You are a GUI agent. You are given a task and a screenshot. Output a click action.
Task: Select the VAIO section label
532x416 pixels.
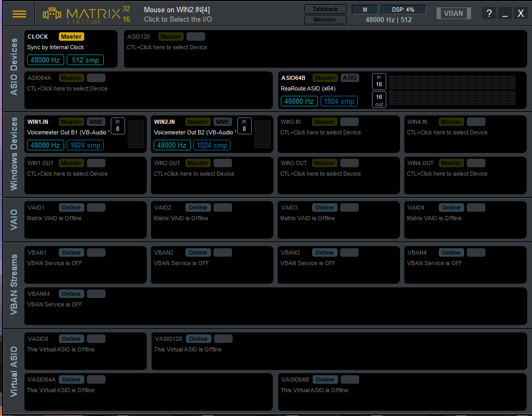pyautogui.click(x=14, y=220)
